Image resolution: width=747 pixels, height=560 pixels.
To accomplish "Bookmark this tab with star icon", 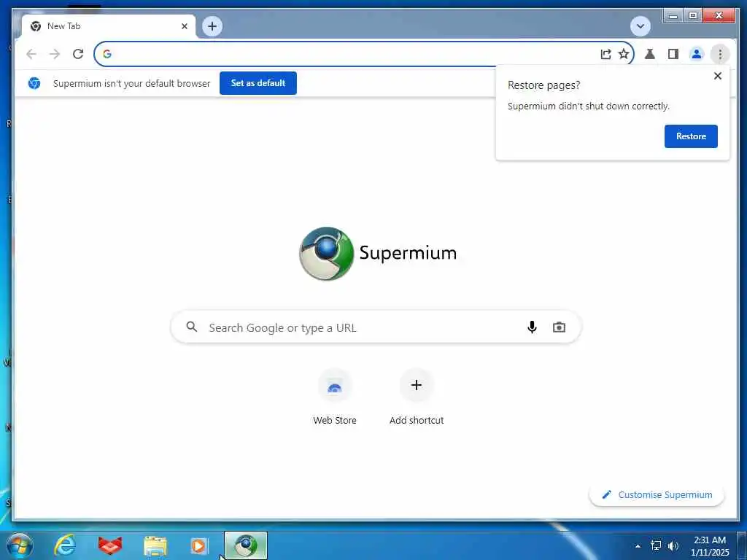I will (x=624, y=54).
